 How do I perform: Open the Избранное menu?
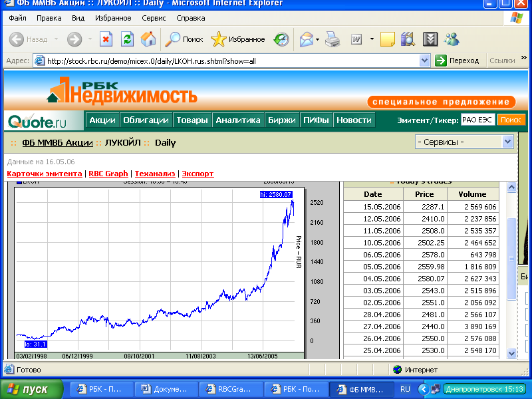tap(113, 18)
